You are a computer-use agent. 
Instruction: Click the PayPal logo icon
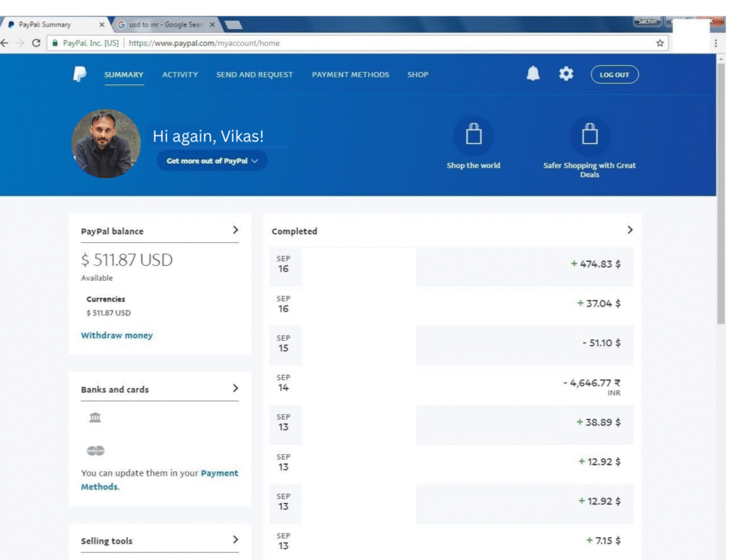[79, 74]
